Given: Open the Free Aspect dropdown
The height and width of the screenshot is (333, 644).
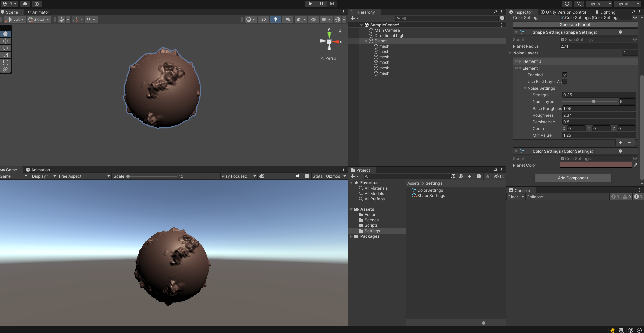Looking at the screenshot, I should click(84, 176).
